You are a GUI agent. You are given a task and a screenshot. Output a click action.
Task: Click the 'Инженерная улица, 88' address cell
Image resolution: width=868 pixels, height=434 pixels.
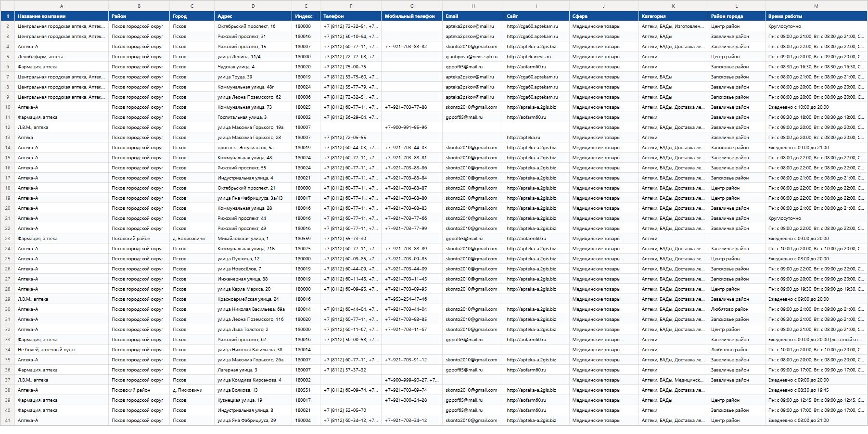pyautogui.click(x=253, y=279)
